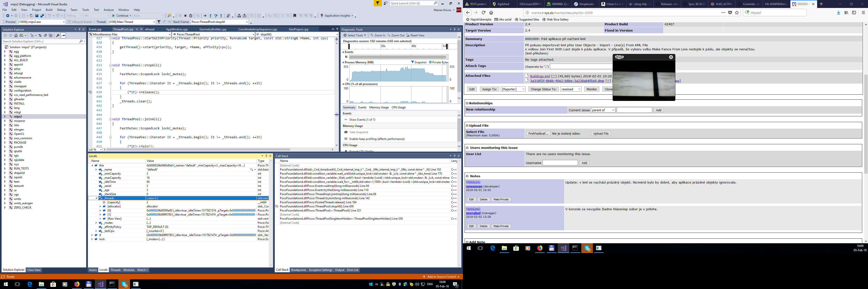Open the Debug menu
The height and width of the screenshot is (289, 868).
coord(61,10)
